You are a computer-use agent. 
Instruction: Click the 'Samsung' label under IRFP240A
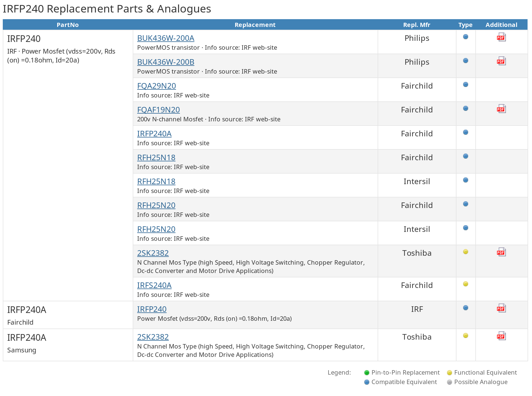[x=22, y=350]
